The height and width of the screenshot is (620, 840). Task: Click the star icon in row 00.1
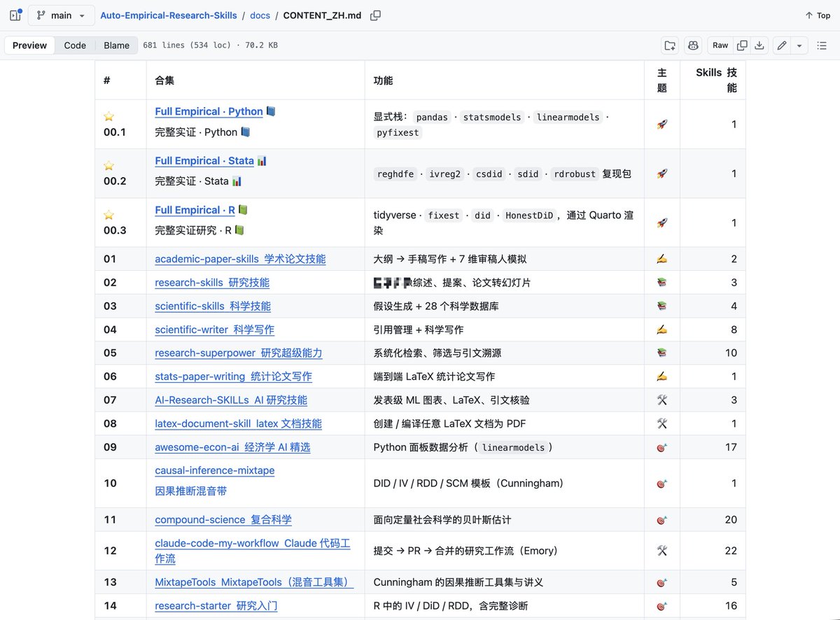pyautogui.click(x=108, y=117)
